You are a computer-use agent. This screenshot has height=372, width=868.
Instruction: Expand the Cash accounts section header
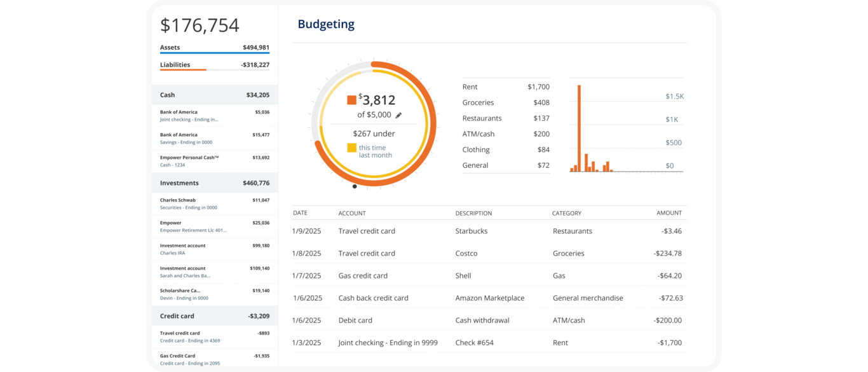[x=214, y=95]
